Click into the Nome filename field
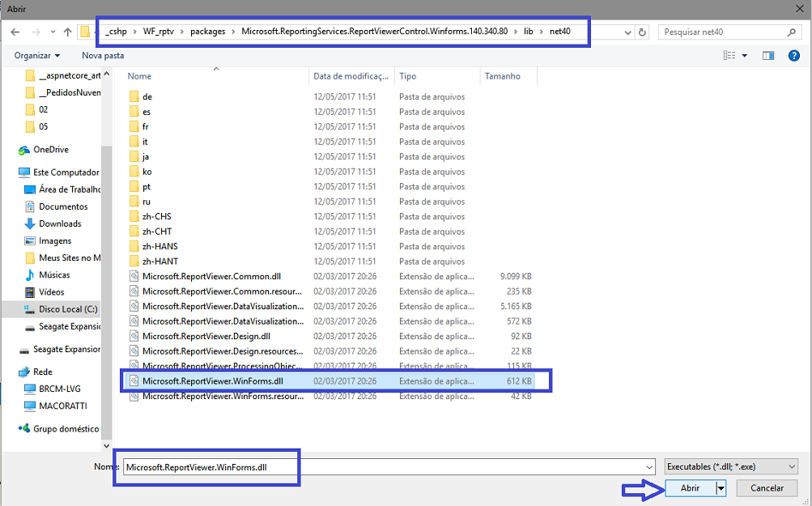Image resolution: width=812 pixels, height=506 pixels. coord(383,467)
